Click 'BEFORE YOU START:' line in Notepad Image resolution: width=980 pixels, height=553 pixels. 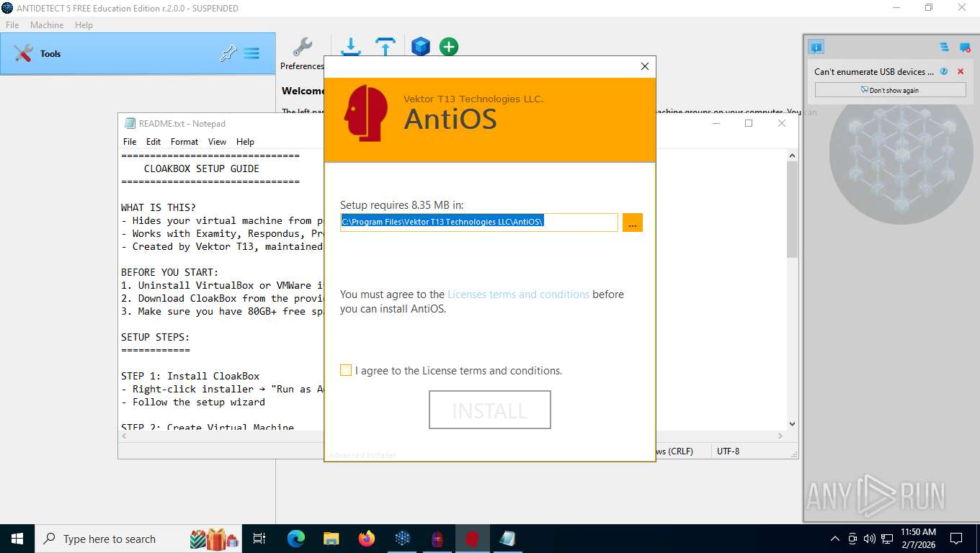[170, 272]
